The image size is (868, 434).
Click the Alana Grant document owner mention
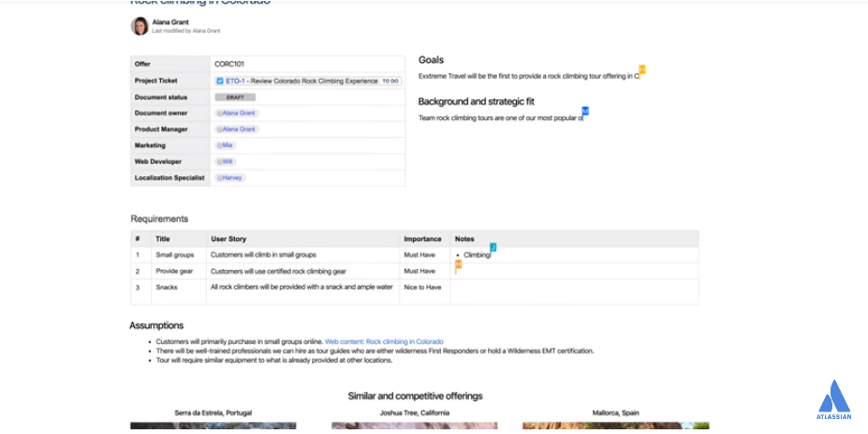click(238, 113)
